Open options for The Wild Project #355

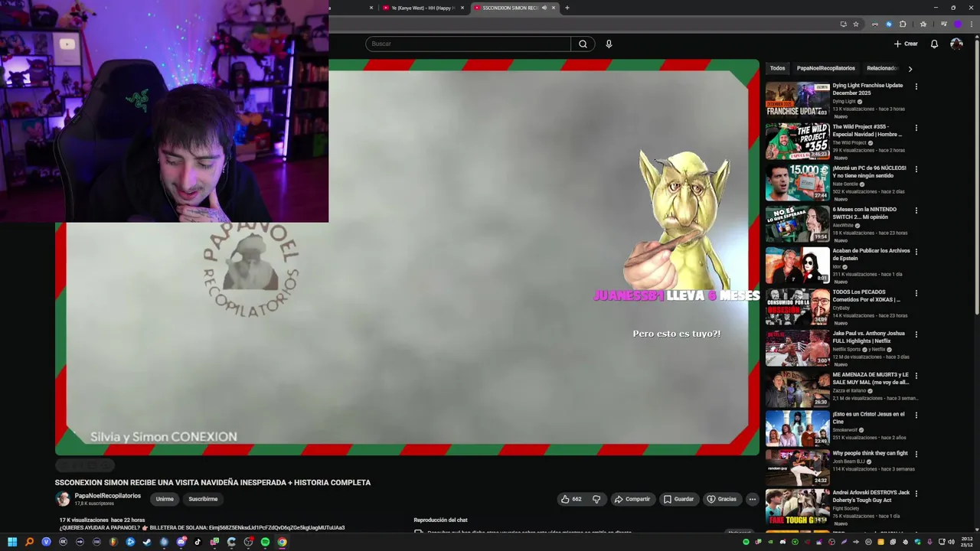click(916, 128)
